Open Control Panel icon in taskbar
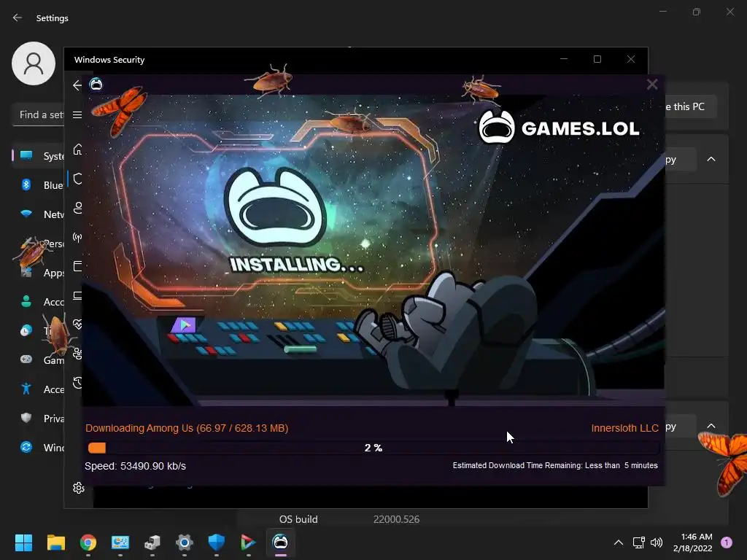Viewport: 747px width, 560px height. click(120, 542)
